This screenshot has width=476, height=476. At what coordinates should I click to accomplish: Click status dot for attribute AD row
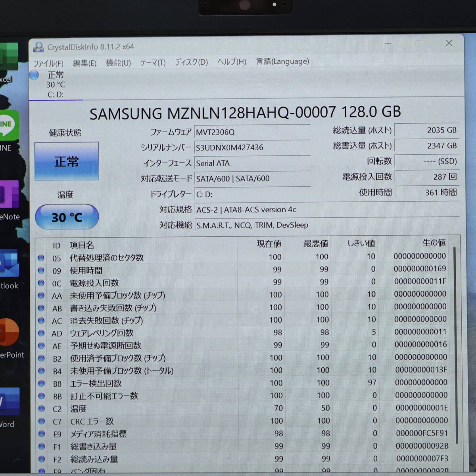click(x=41, y=333)
